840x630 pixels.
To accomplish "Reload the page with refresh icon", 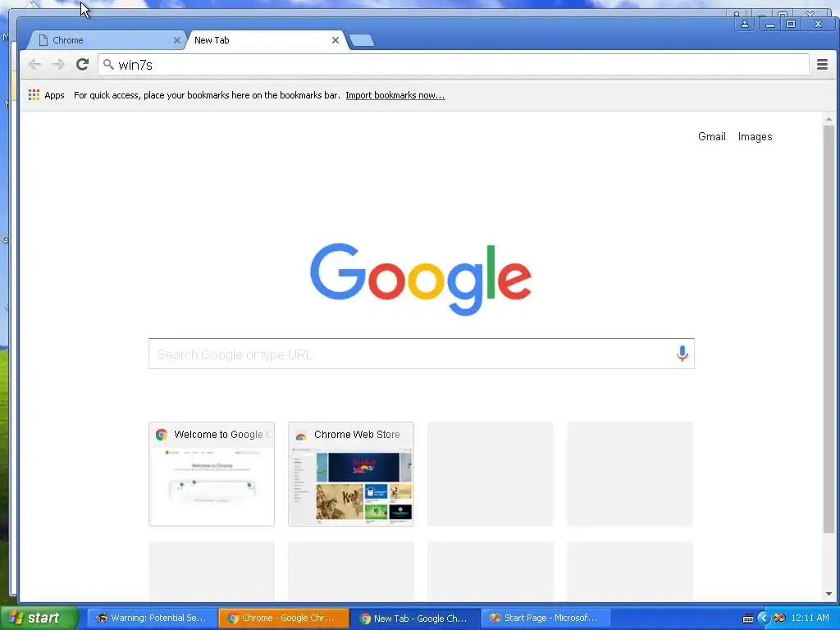I will pyautogui.click(x=82, y=65).
